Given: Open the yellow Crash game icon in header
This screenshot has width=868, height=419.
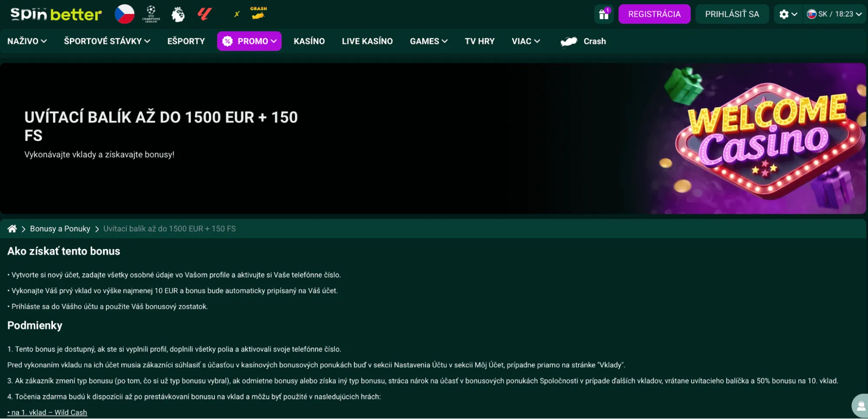Looking at the screenshot, I should (258, 13).
